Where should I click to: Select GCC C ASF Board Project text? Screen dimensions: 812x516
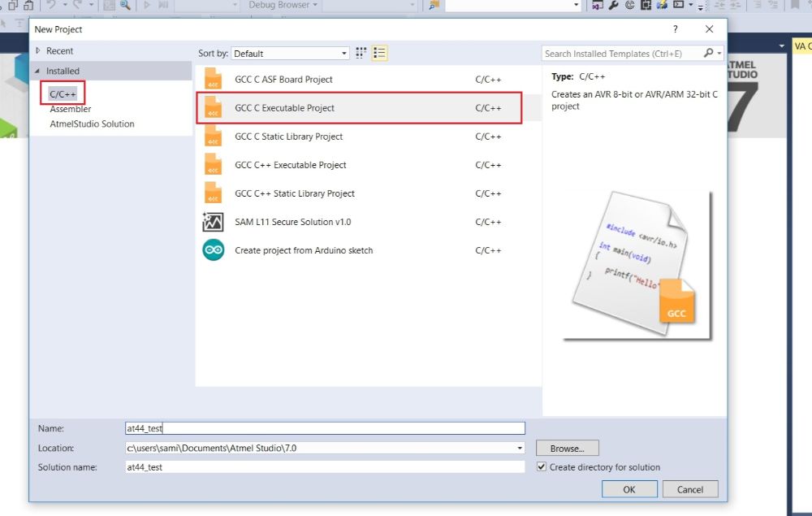point(283,80)
